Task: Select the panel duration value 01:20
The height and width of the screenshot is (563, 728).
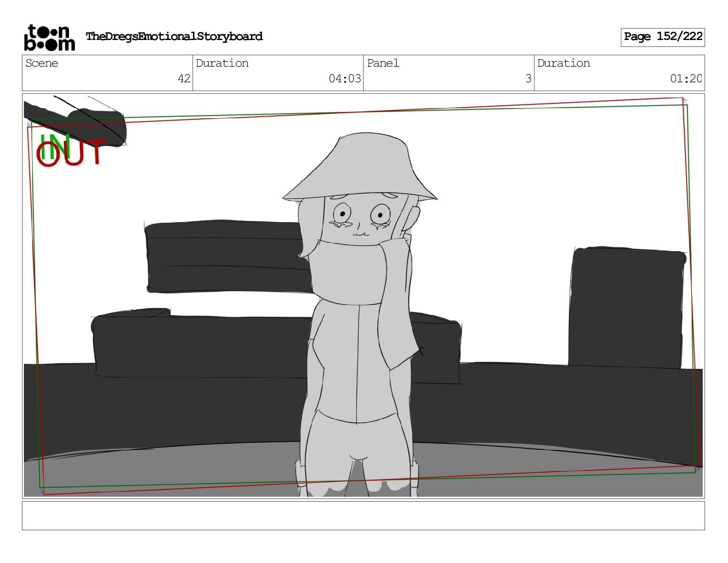Action: tap(686, 79)
